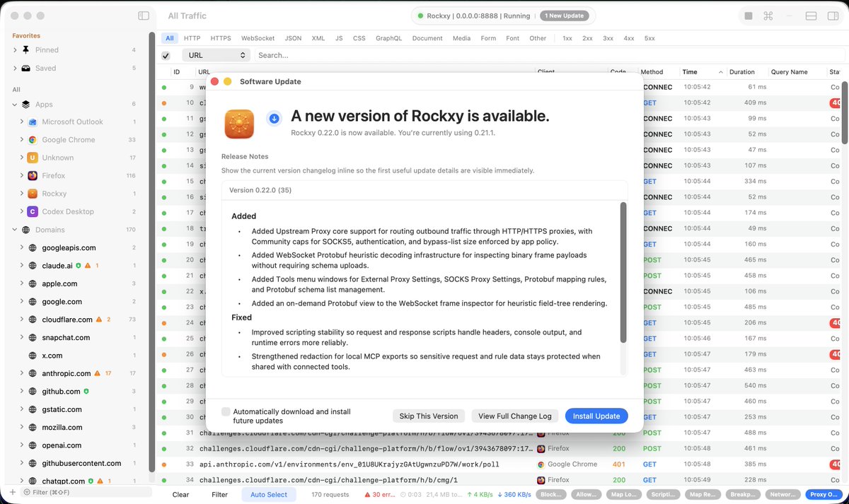Open the URL filter field dropdown
The image size is (849, 504).
[x=216, y=55]
